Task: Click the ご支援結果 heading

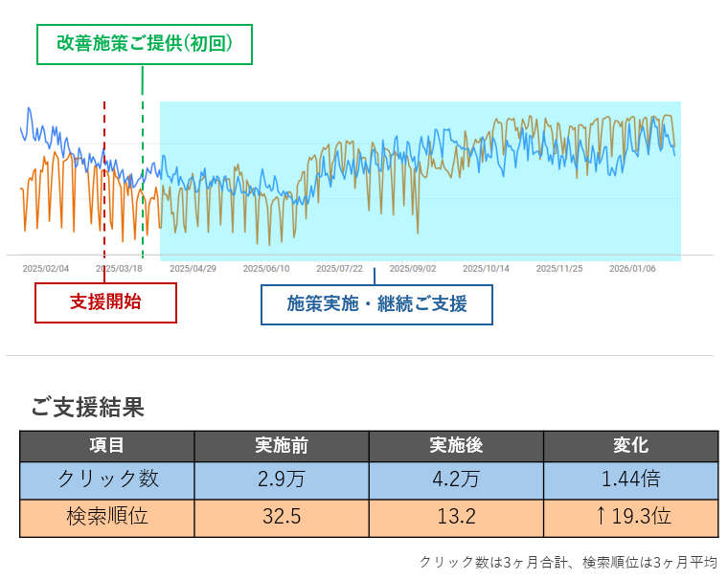Action: (x=87, y=407)
